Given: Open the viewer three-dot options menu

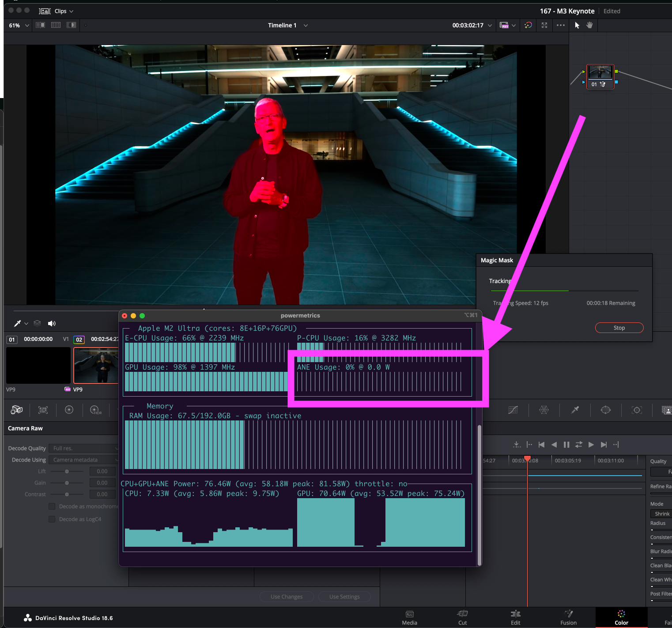Looking at the screenshot, I should tap(561, 26).
